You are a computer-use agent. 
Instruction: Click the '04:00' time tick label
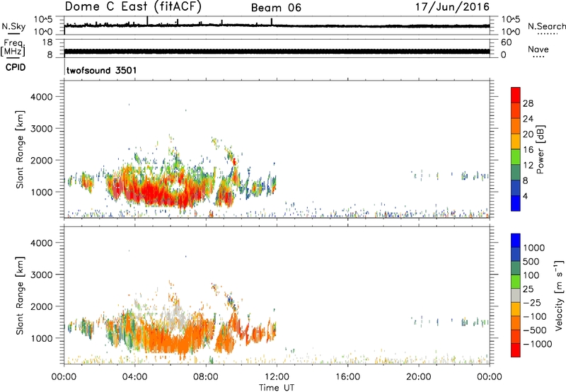pyautogui.click(x=134, y=377)
